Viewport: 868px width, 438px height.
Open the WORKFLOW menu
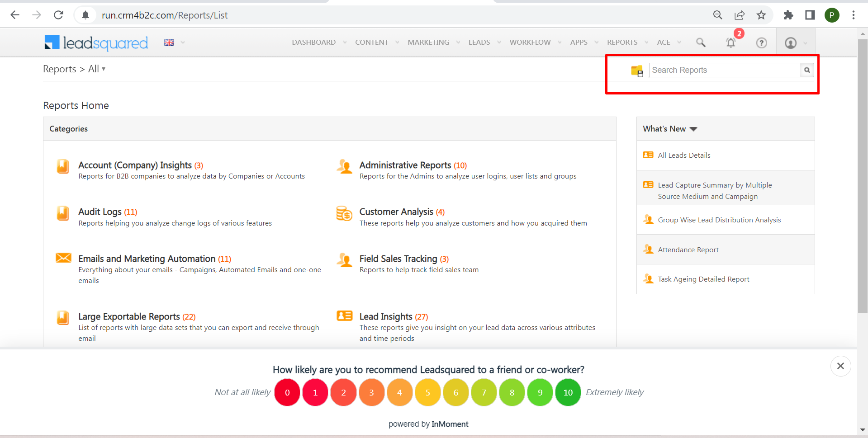coord(530,42)
